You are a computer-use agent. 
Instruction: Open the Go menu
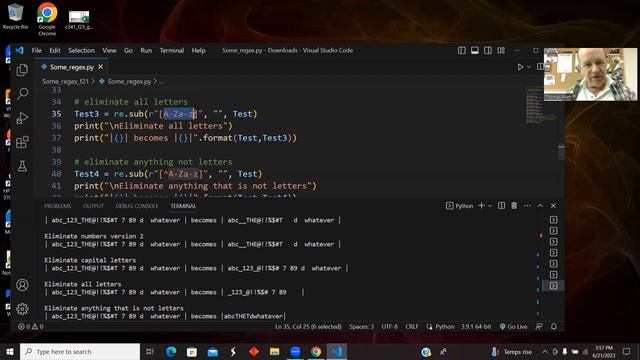click(128, 50)
